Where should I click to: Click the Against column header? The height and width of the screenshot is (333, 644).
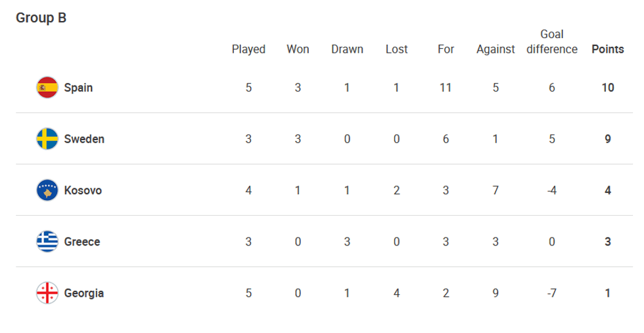click(x=495, y=49)
